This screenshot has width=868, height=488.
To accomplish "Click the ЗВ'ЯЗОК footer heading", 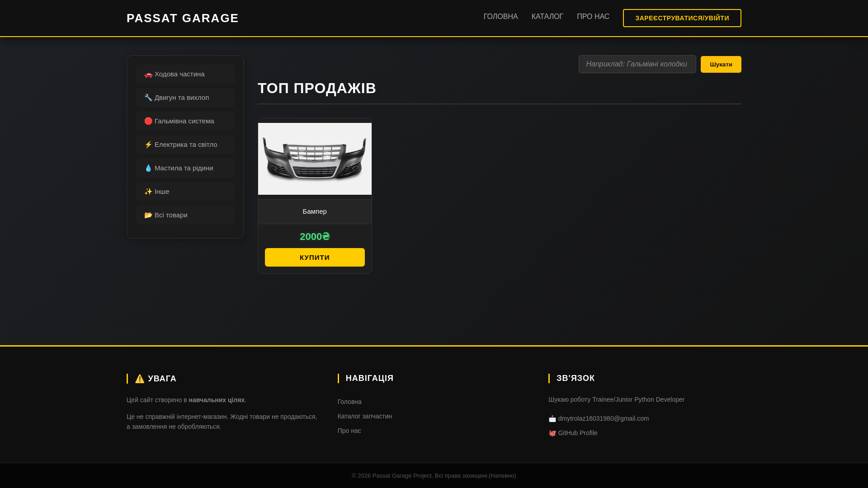I will [x=576, y=378].
